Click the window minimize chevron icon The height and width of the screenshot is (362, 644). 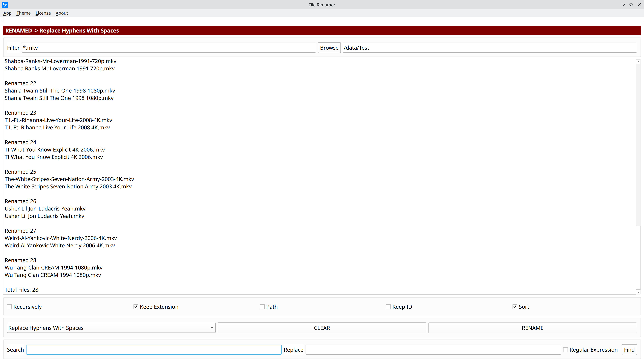pyautogui.click(x=623, y=5)
